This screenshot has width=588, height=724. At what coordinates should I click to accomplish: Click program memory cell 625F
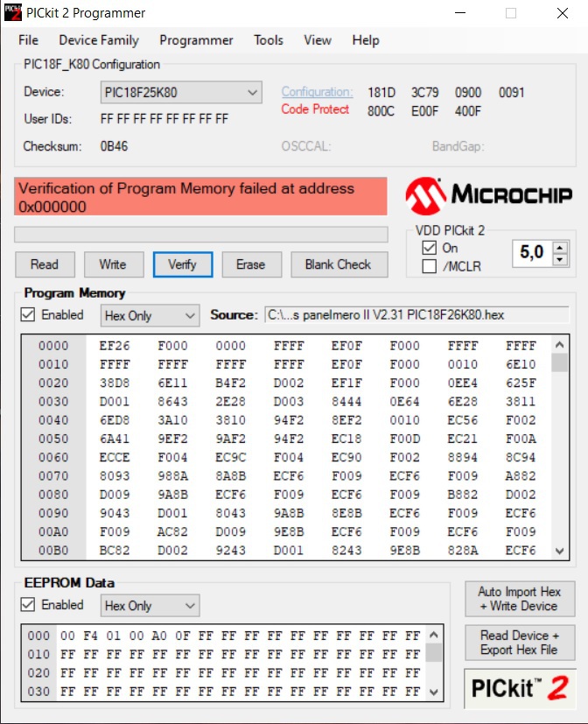521,383
